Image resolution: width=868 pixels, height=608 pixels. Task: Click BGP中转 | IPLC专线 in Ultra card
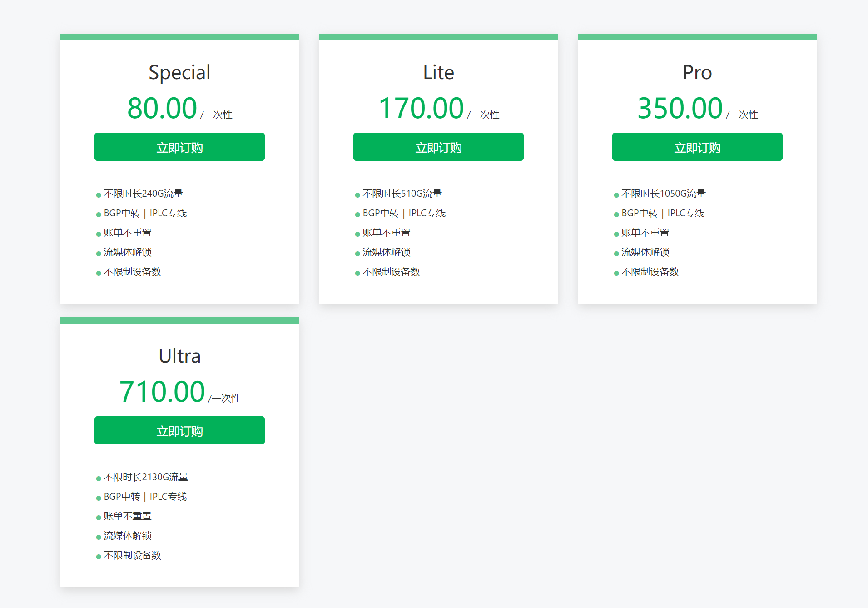pos(145,497)
